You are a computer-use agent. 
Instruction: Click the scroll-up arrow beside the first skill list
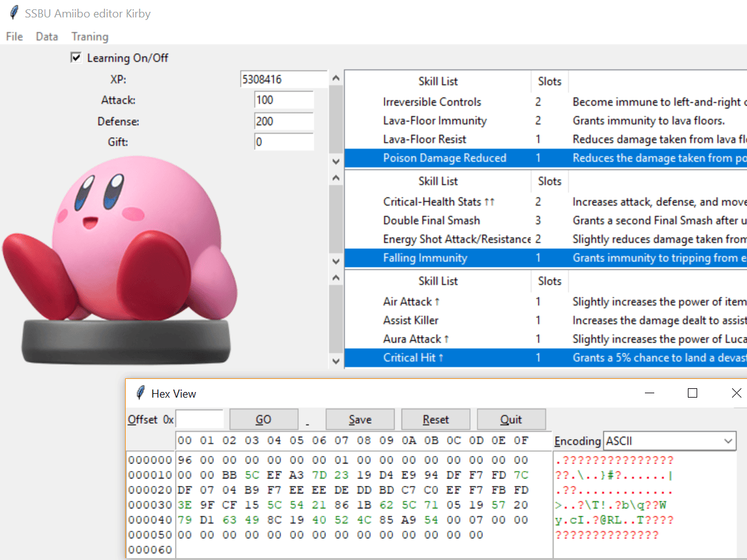pos(336,77)
